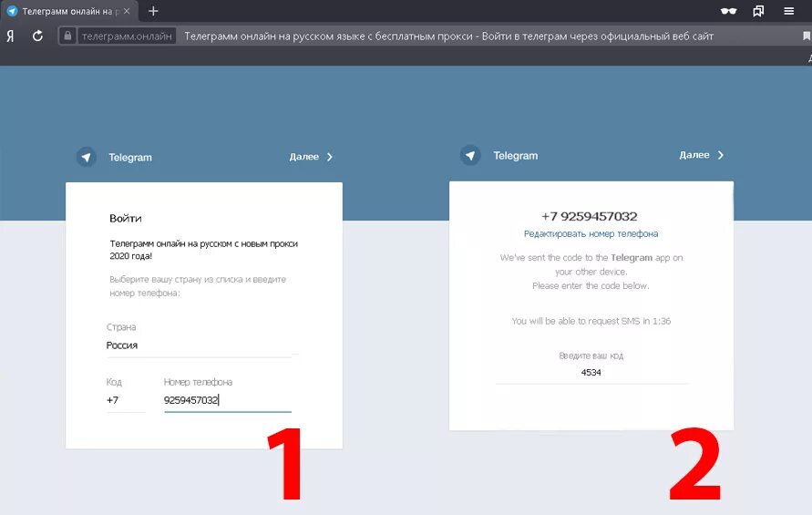This screenshot has height=515, width=812.
Task: Click Далее in the right code panel
Action: (694, 155)
